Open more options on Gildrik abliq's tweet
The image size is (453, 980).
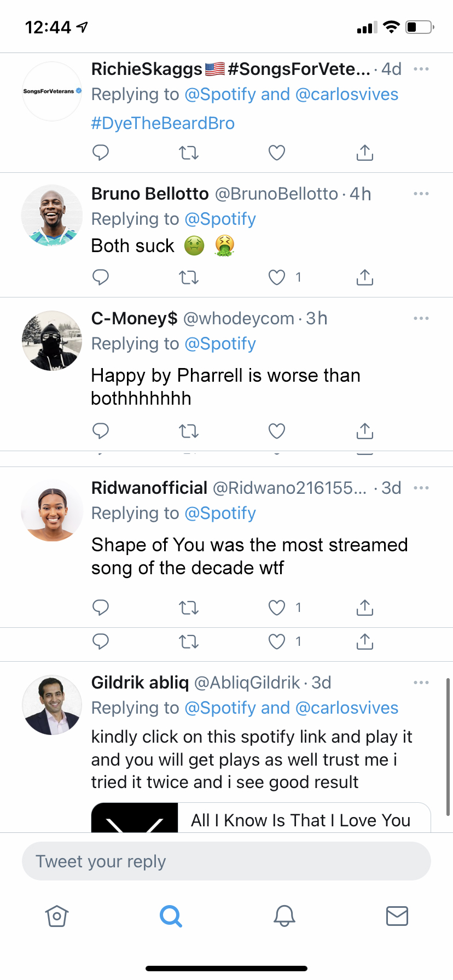pyautogui.click(x=421, y=682)
